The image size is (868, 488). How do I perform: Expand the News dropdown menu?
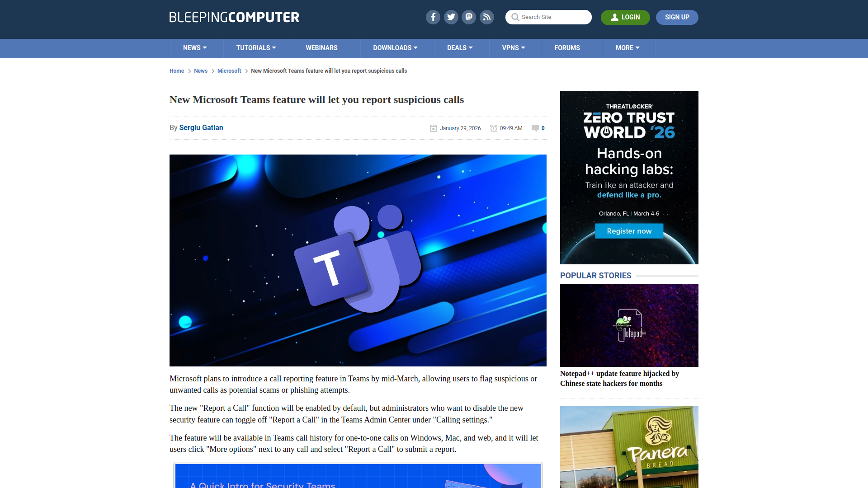(195, 48)
